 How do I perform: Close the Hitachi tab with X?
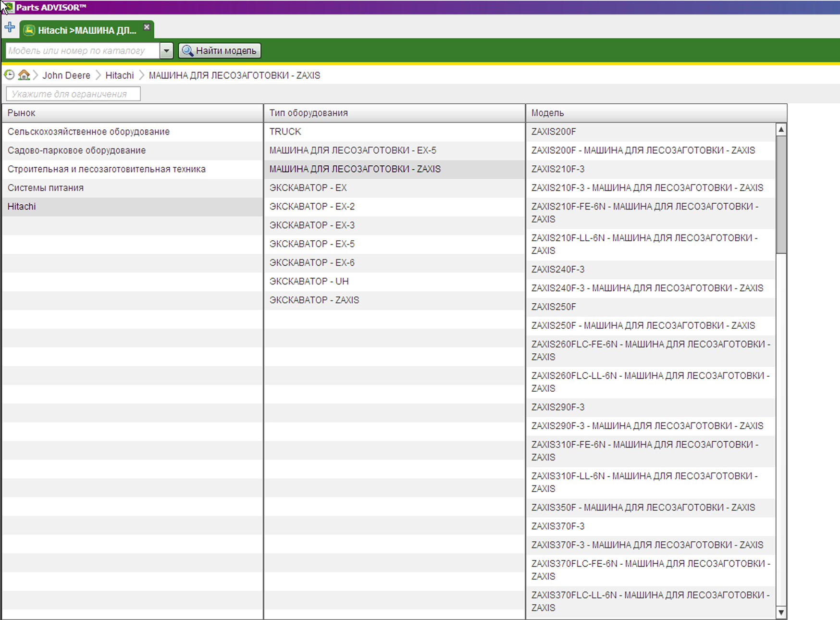pyautogui.click(x=147, y=27)
